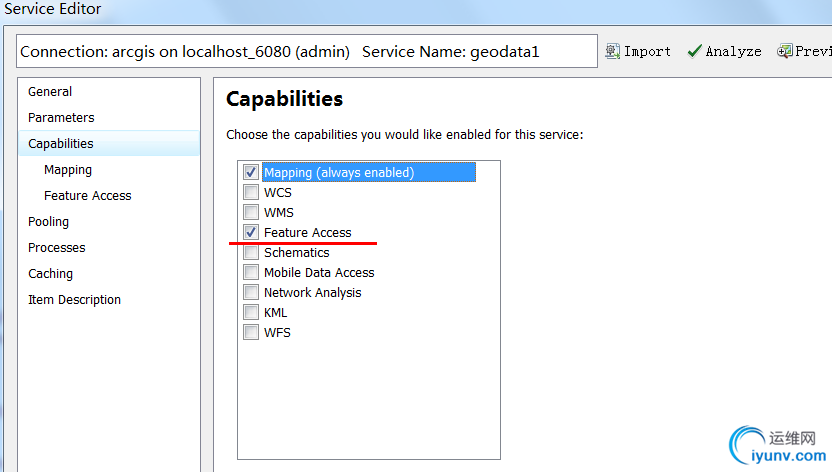Click the Preview toolbar icon

[x=785, y=51]
